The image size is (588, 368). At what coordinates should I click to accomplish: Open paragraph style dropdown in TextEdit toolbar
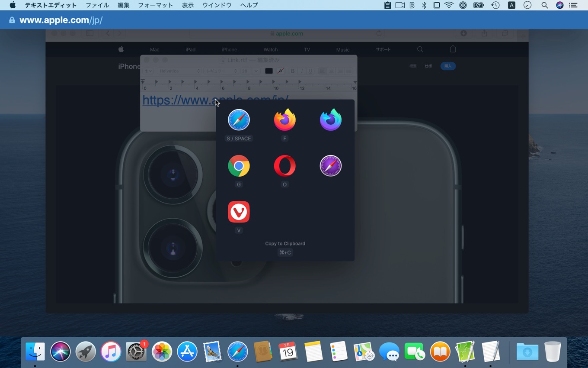[x=149, y=71]
